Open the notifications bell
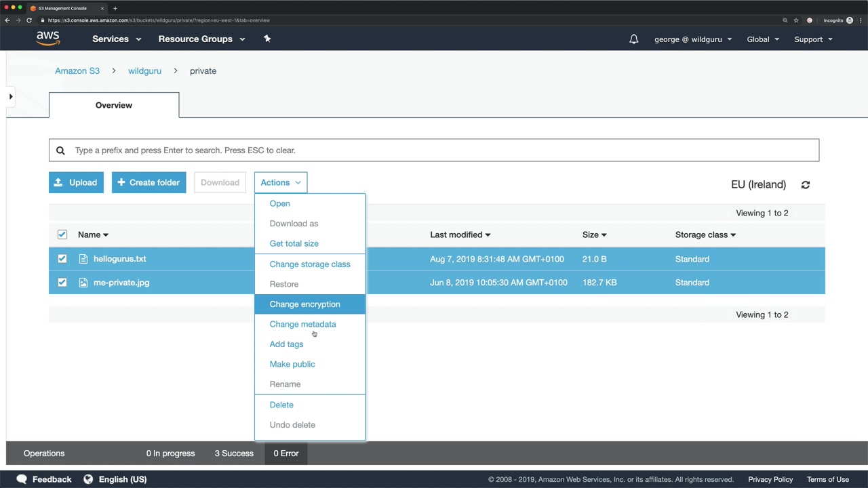The width and height of the screenshot is (868, 488). pos(633,39)
